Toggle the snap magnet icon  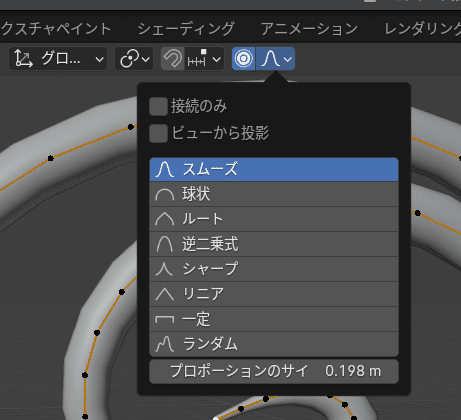point(172,59)
